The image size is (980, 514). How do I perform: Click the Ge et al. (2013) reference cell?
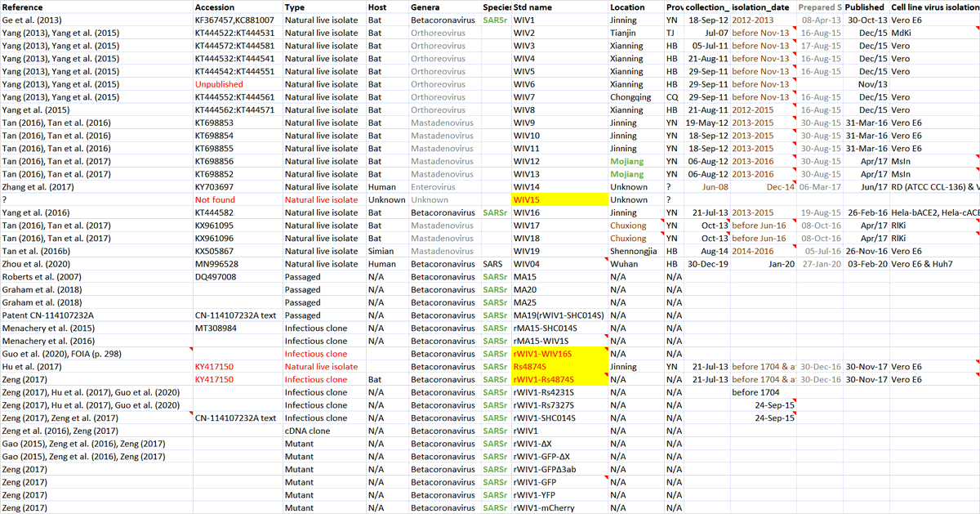click(x=32, y=20)
